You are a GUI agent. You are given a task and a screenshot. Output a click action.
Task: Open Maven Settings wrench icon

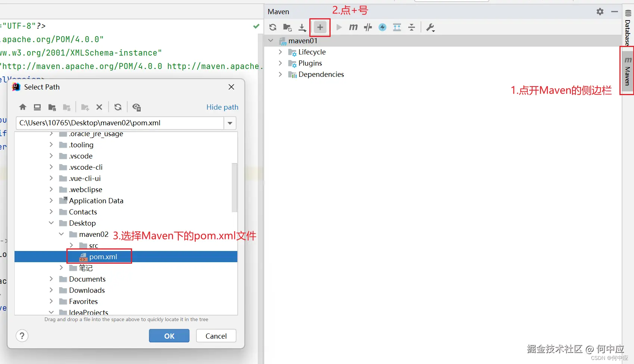coord(430,27)
